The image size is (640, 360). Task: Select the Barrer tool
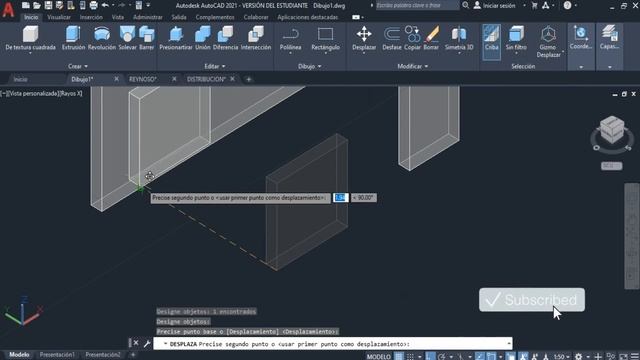coord(147,38)
